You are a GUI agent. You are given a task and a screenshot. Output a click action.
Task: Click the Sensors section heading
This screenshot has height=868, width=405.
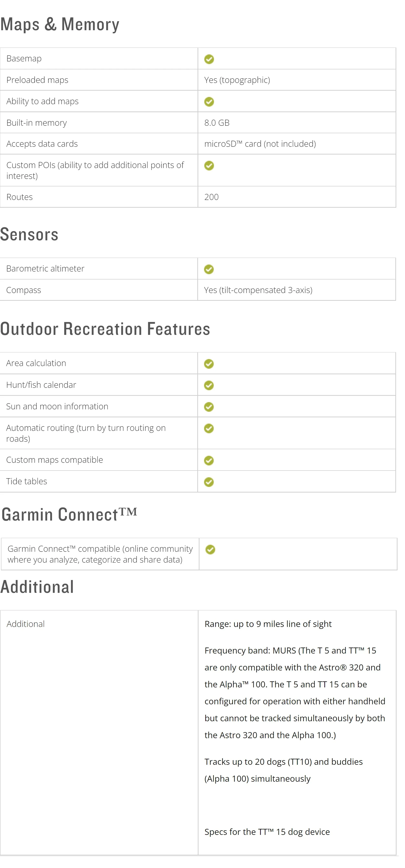[x=29, y=234]
